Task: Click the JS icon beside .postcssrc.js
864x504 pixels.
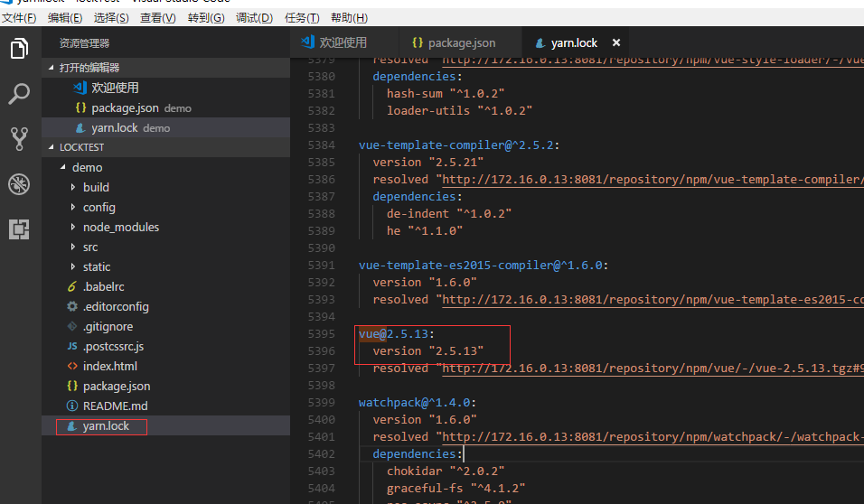Action: [x=72, y=346]
